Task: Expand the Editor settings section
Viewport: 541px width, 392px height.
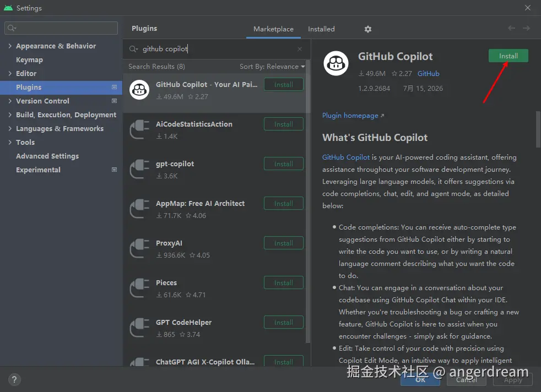Action: click(x=10, y=73)
